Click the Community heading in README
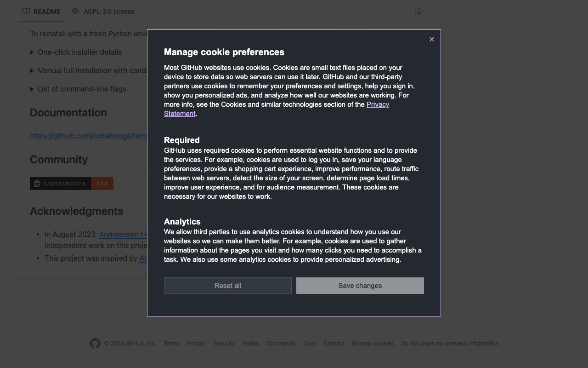This screenshot has height=368, width=588. tap(59, 160)
